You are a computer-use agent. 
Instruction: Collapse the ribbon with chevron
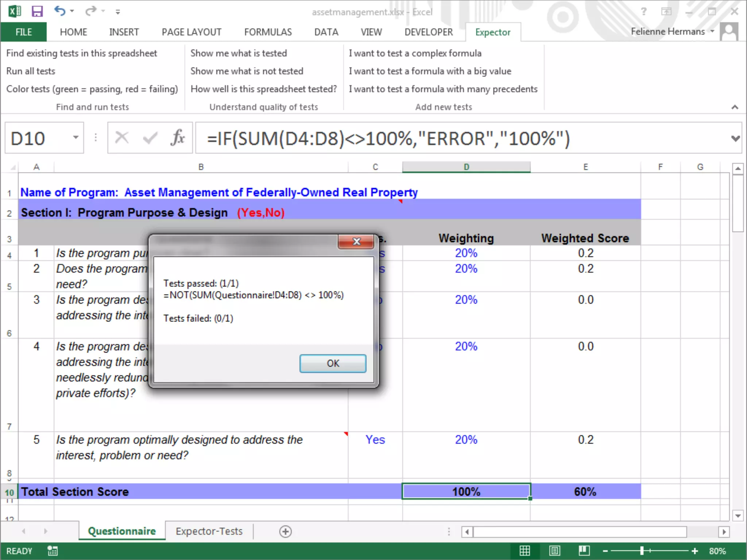coord(735,107)
